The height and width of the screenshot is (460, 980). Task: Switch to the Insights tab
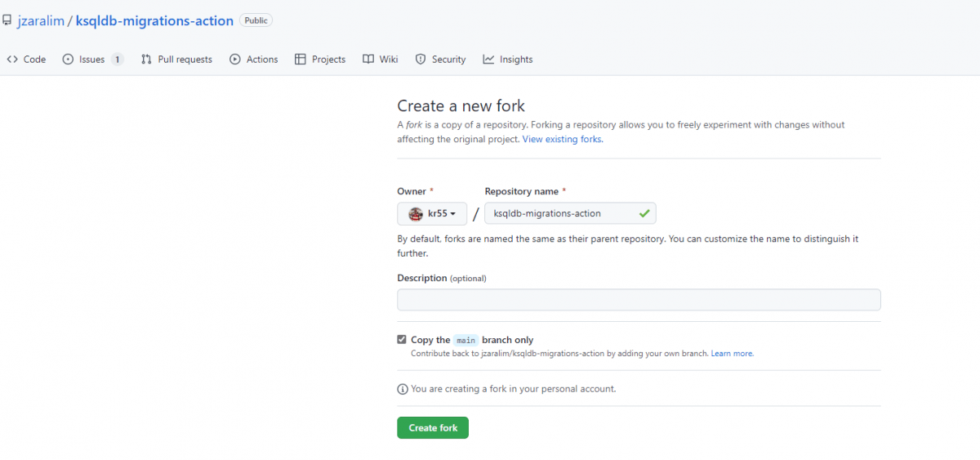point(508,60)
